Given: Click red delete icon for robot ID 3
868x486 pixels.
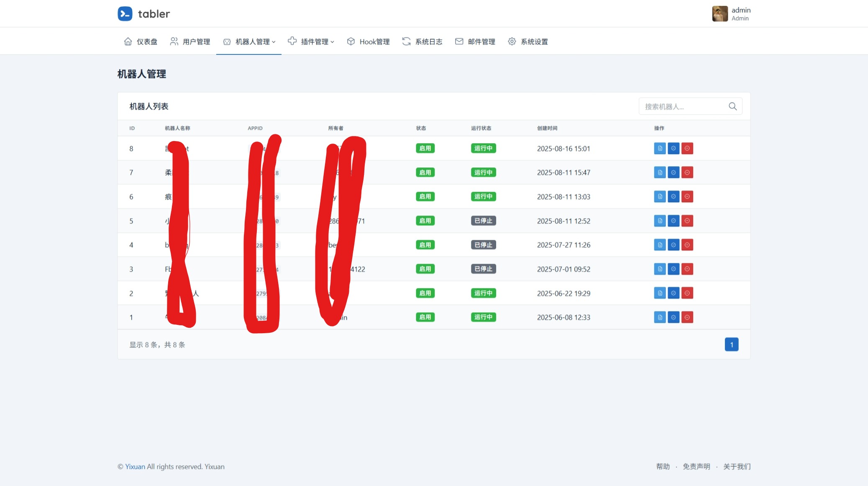Looking at the screenshot, I should (x=687, y=269).
